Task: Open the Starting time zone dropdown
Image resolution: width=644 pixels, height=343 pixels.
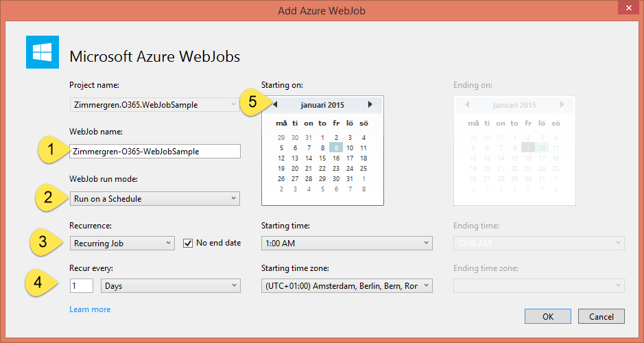Action: tap(346, 285)
